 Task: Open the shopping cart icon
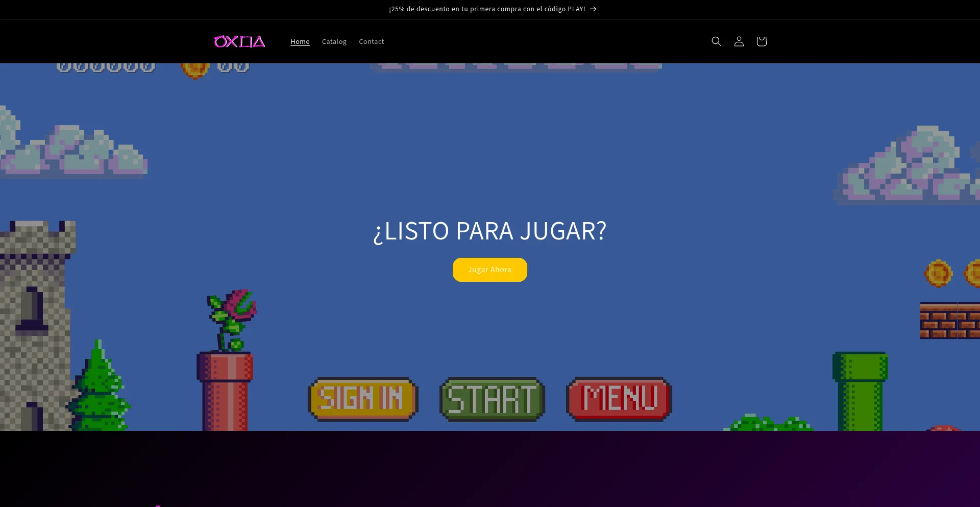point(761,41)
